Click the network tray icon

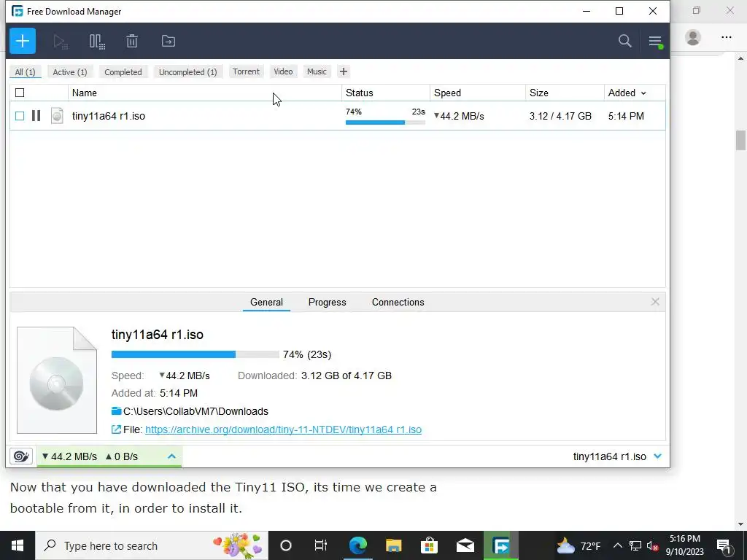click(x=635, y=545)
